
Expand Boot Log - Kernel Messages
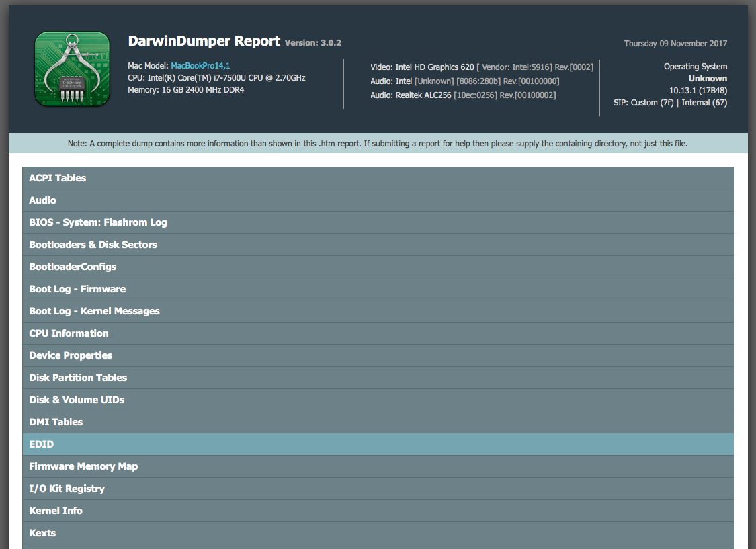[x=94, y=311]
